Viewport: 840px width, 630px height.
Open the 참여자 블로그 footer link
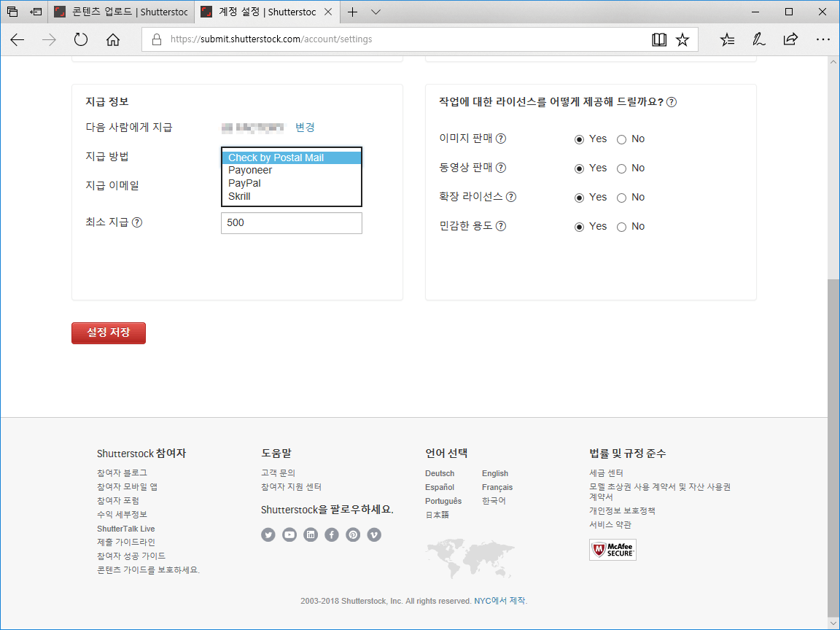point(122,473)
